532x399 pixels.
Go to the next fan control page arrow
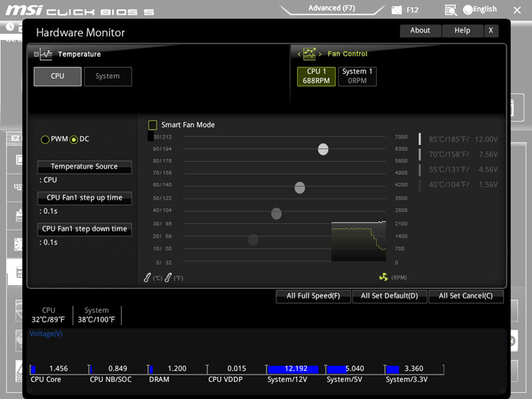(320, 54)
